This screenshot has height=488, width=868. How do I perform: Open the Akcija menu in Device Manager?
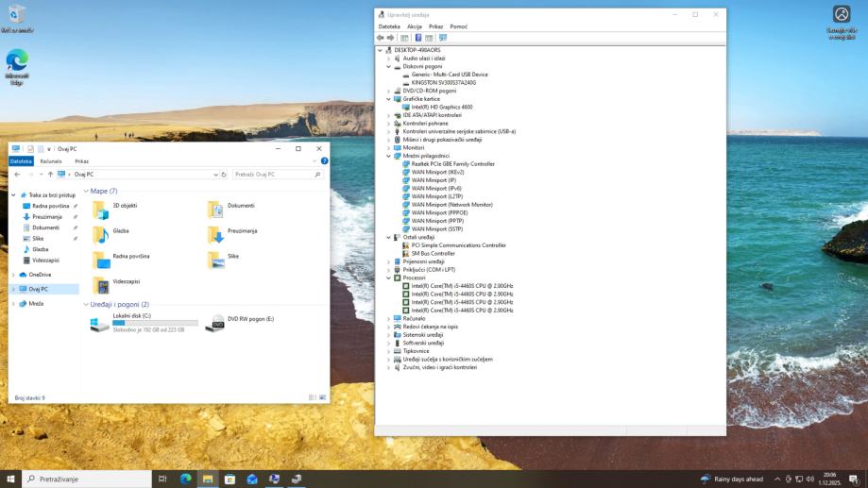[415, 26]
